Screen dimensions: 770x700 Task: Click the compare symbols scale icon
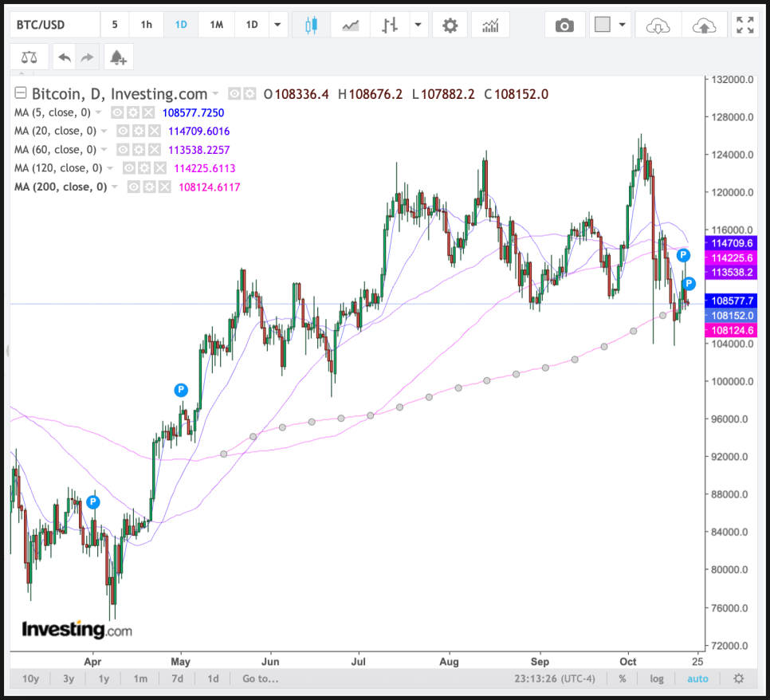point(29,57)
